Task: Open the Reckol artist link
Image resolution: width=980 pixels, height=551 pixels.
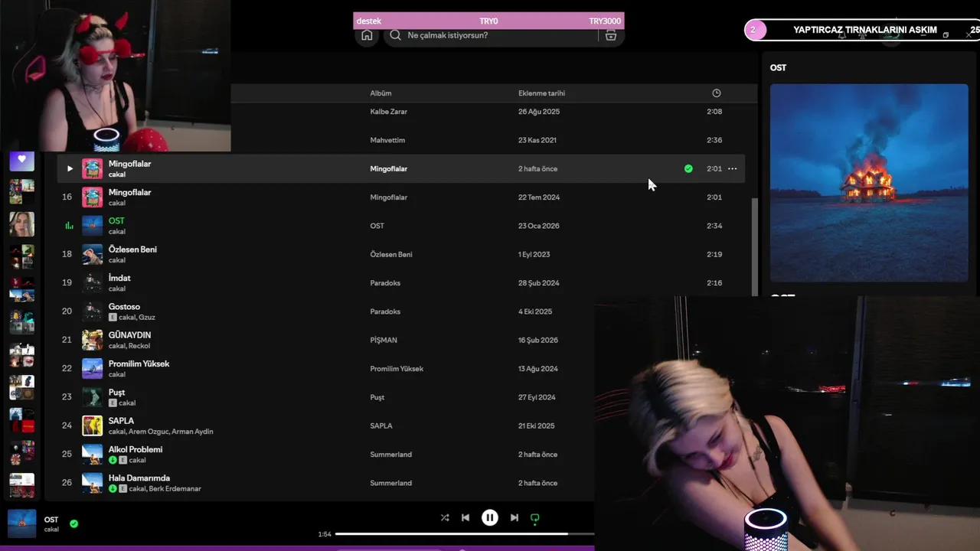Action: [x=139, y=346]
